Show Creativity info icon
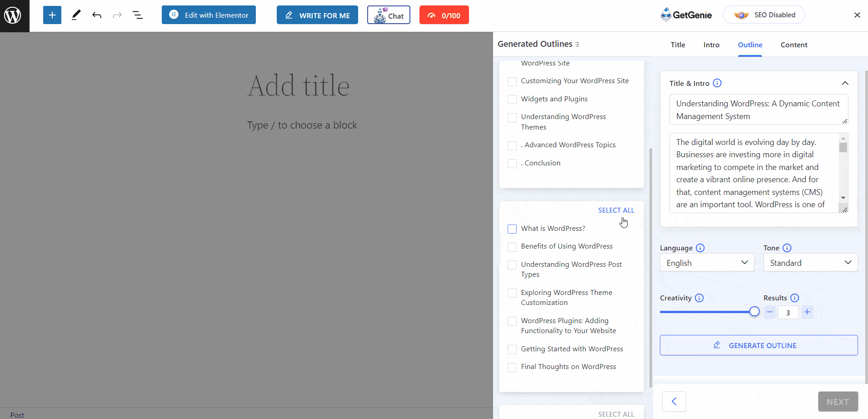 click(x=699, y=298)
